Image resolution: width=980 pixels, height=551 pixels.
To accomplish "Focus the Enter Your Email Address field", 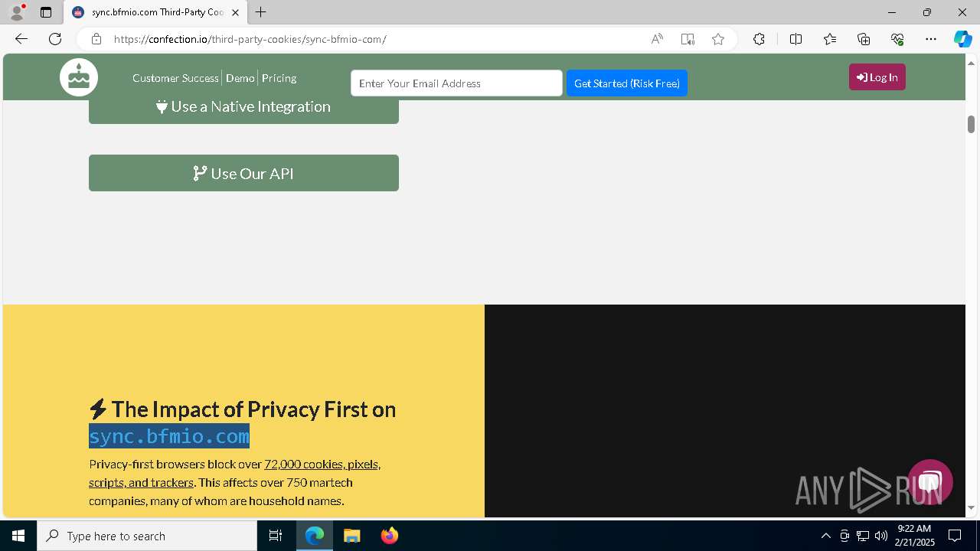I will click(456, 83).
